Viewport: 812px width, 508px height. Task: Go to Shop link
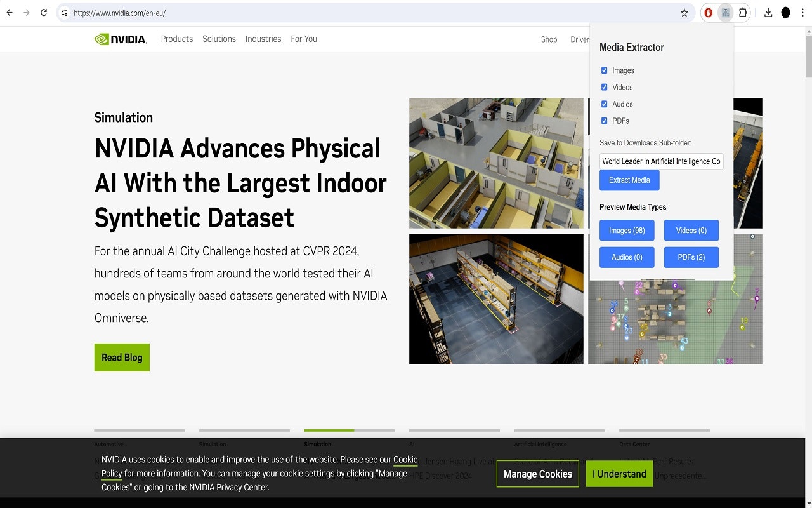click(x=549, y=39)
